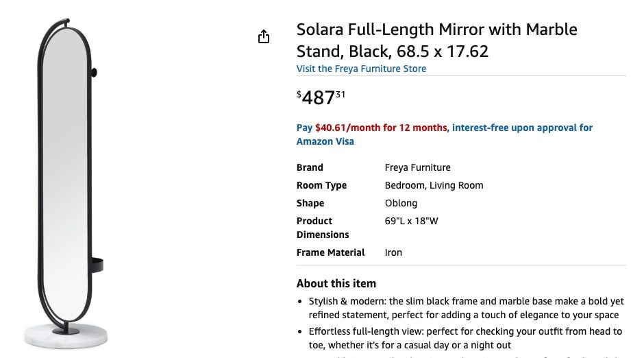Visit the Freya Furniture Store link

click(x=361, y=69)
